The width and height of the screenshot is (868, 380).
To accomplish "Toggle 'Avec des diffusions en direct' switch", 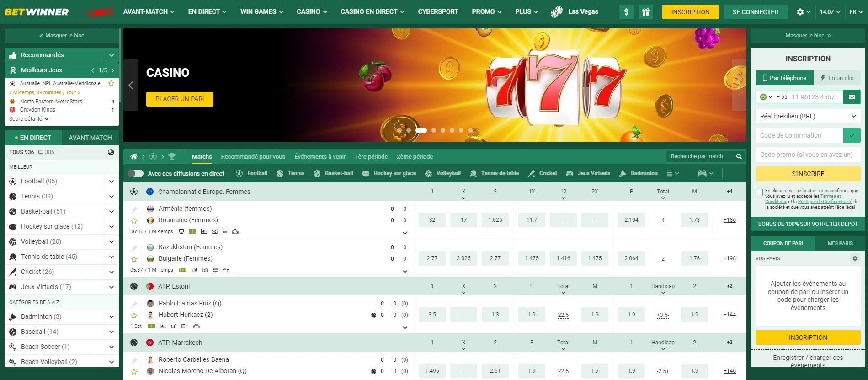I will click(136, 173).
